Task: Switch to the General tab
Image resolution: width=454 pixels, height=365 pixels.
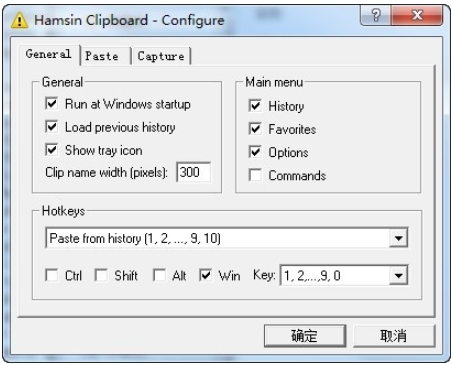Action: pos(49,54)
